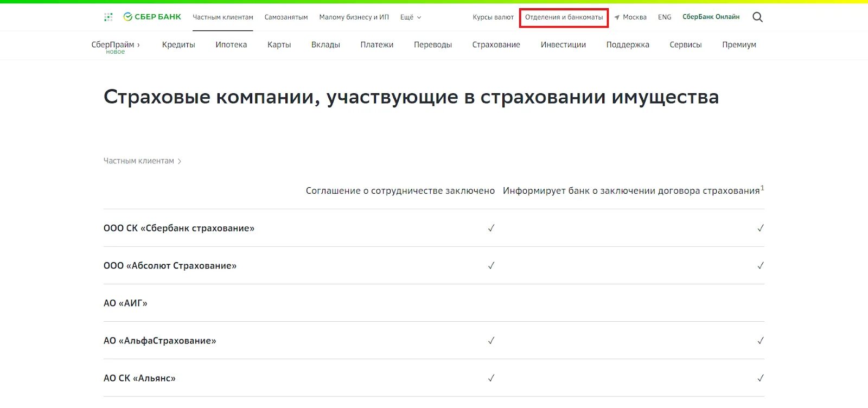Click the dotted grid apps icon

[108, 17]
